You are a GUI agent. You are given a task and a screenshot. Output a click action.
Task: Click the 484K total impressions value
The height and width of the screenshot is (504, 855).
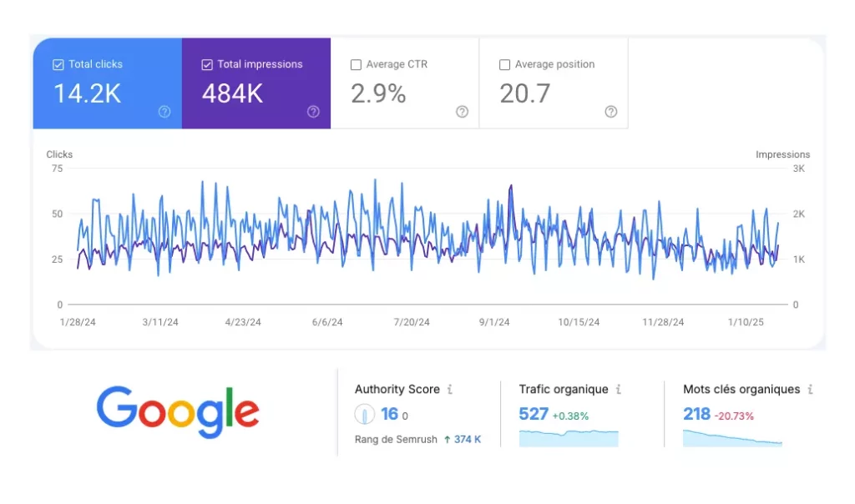(232, 93)
